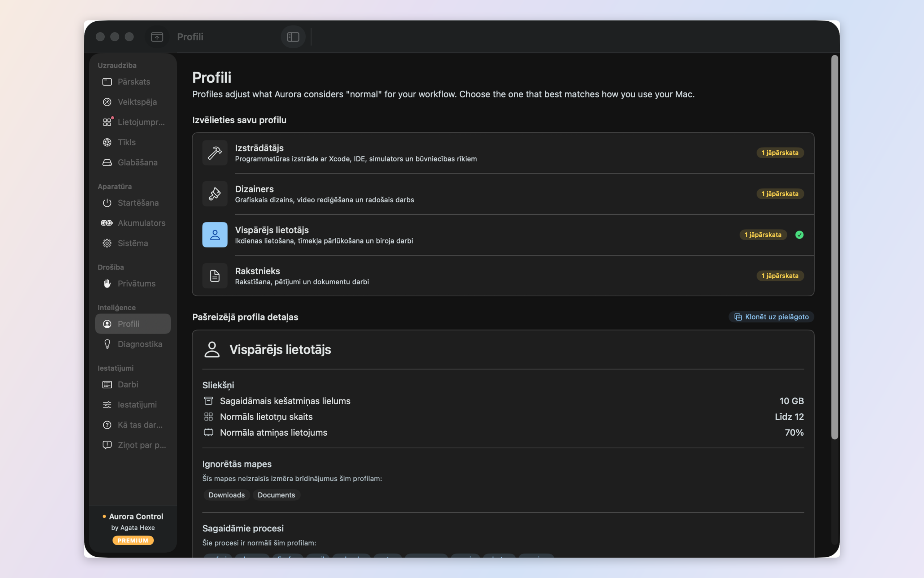
Task: Click the Līdz 12 apps count value
Action: click(x=789, y=417)
